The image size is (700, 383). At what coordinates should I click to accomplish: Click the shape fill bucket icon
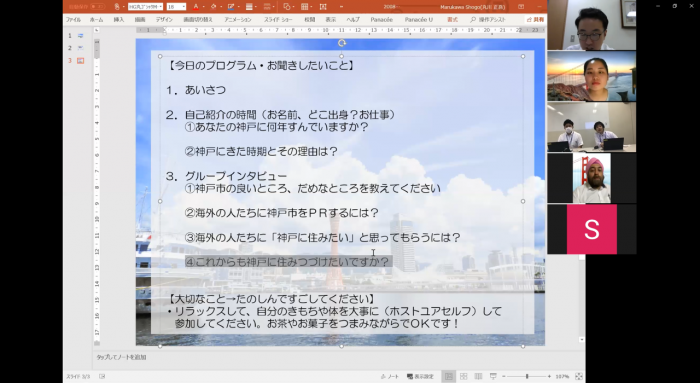click(x=213, y=7)
